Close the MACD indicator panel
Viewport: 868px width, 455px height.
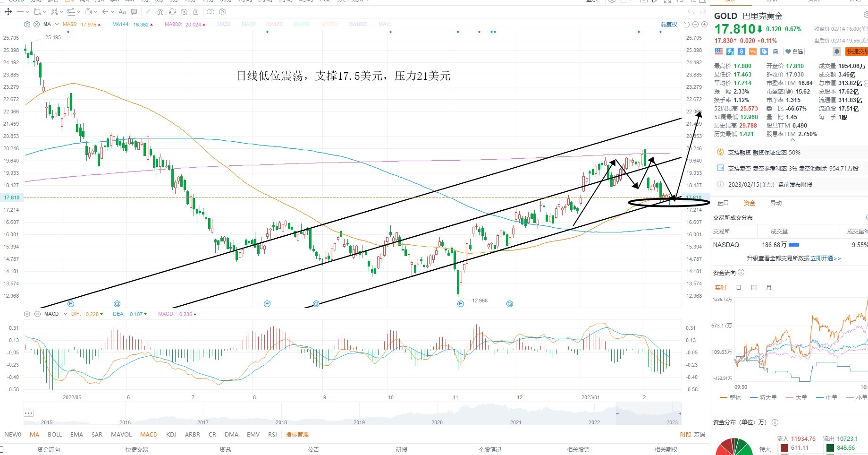pos(37,314)
